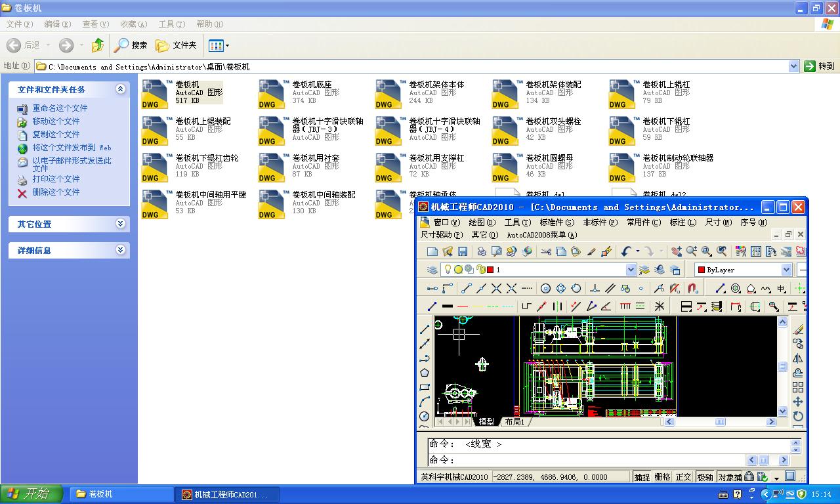840x504 pixels.
Task: Open the ByLayer color dropdown
Action: pos(786,270)
